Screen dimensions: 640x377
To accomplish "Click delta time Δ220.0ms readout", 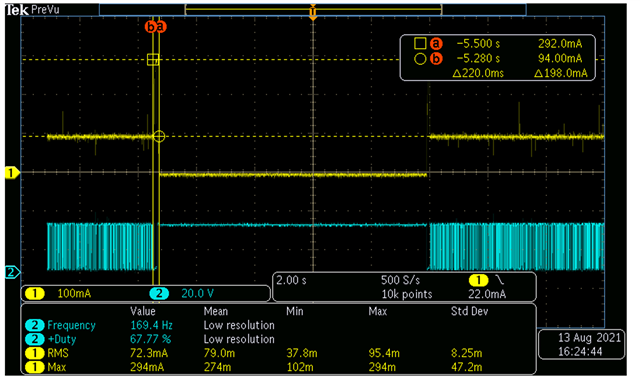I will click(x=478, y=73).
